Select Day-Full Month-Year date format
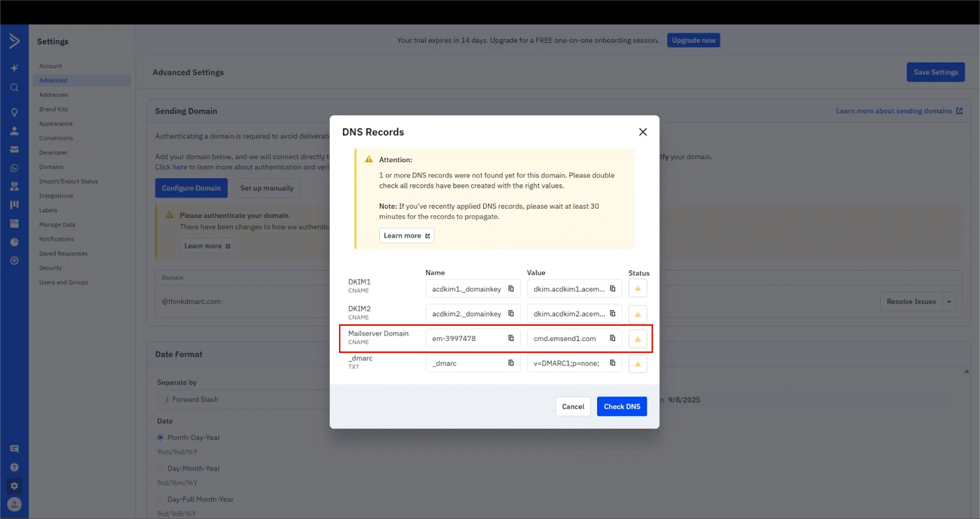Screen dimensions: 980x519 click(x=160, y=499)
